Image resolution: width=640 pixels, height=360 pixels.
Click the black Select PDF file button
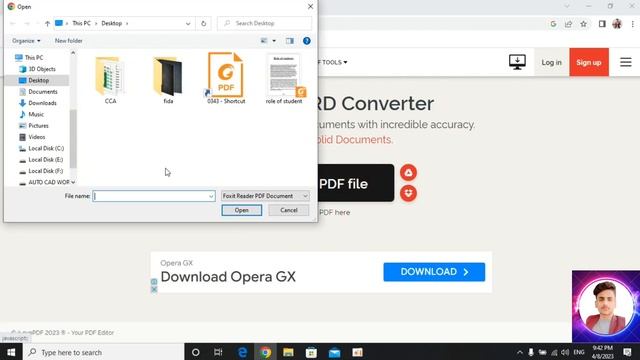coord(356,183)
